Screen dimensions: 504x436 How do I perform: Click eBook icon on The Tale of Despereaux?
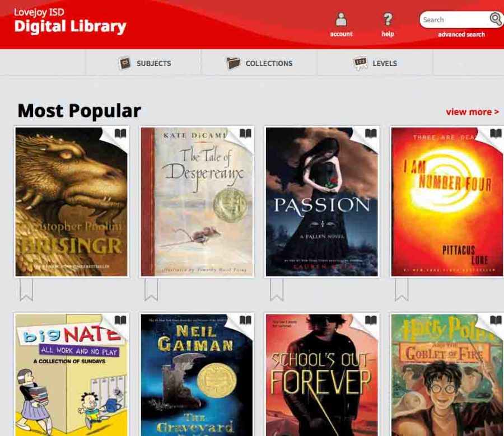click(246, 133)
